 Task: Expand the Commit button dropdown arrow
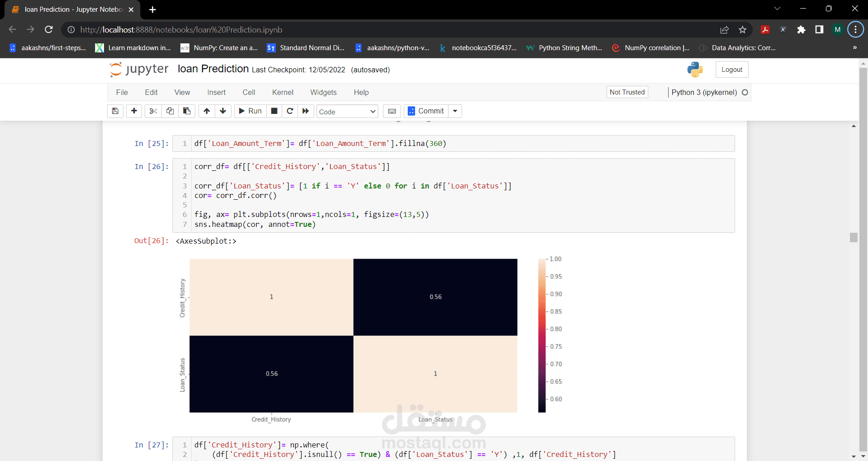pyautogui.click(x=455, y=111)
